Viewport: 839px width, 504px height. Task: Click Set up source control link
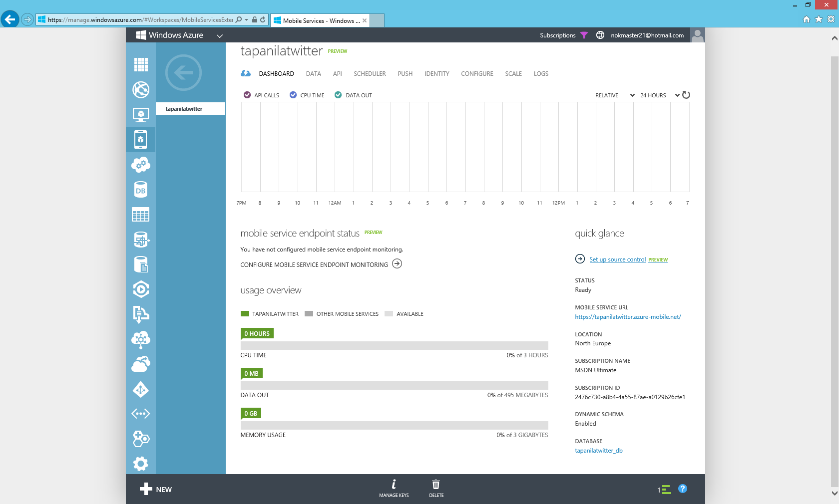click(x=617, y=259)
